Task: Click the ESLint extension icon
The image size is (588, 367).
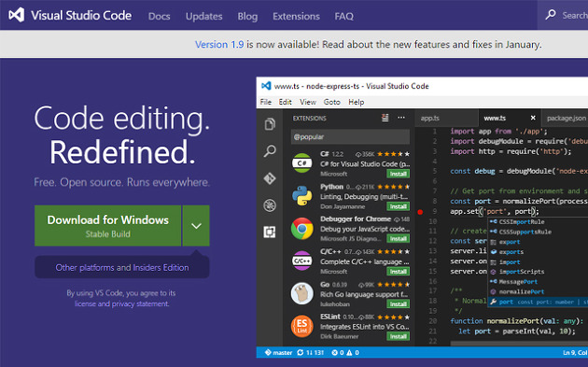Action: pyautogui.click(x=301, y=326)
